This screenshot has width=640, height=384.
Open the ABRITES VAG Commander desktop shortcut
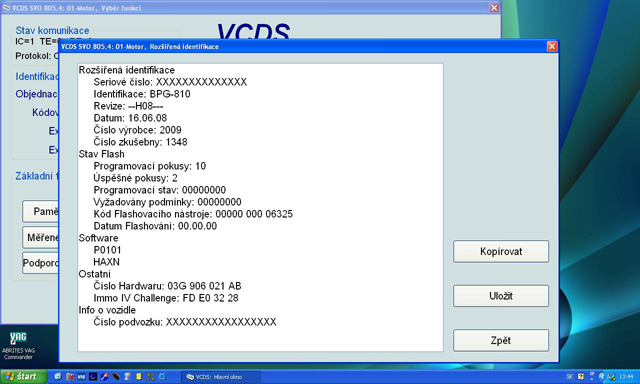(18, 346)
